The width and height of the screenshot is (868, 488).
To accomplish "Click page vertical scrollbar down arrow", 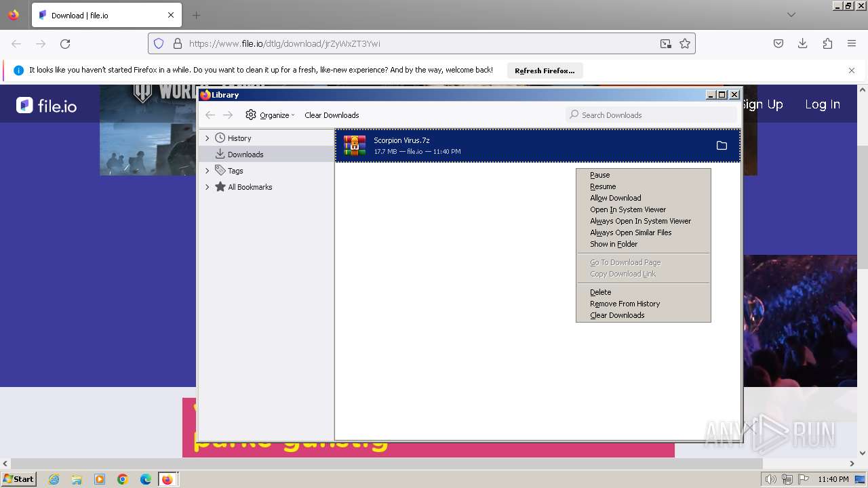I will (x=863, y=453).
